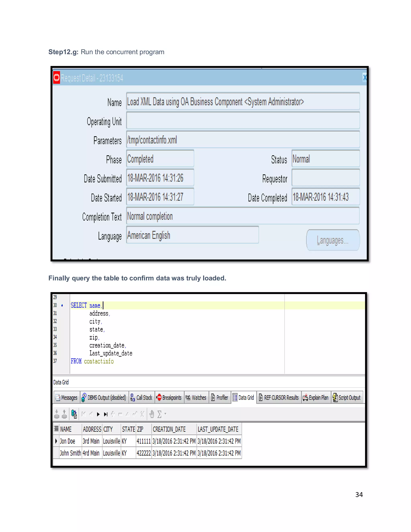Click the STATE column header
Screen dimensions: 411x532
click(x=128, y=429)
